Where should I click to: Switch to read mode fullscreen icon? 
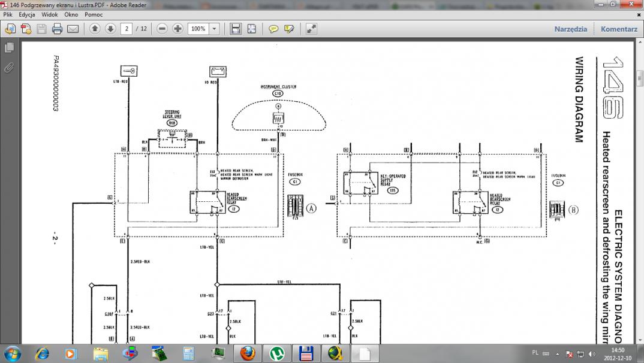(311, 29)
